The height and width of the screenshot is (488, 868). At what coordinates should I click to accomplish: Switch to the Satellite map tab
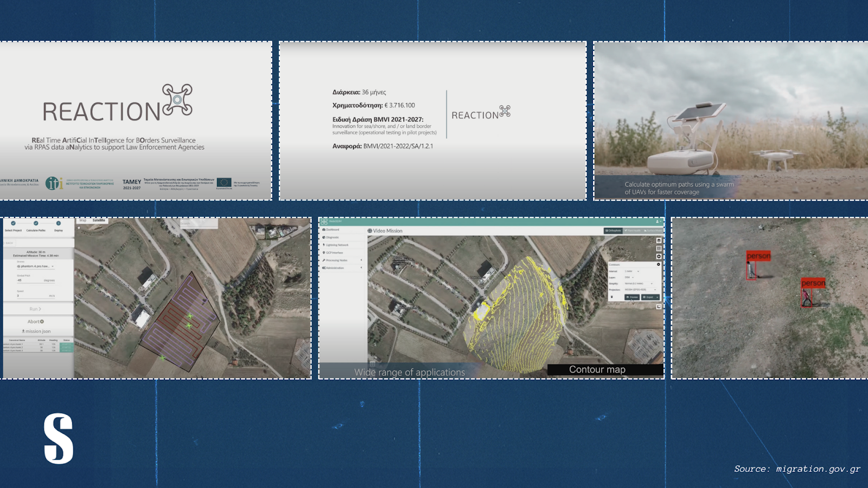[x=99, y=221]
